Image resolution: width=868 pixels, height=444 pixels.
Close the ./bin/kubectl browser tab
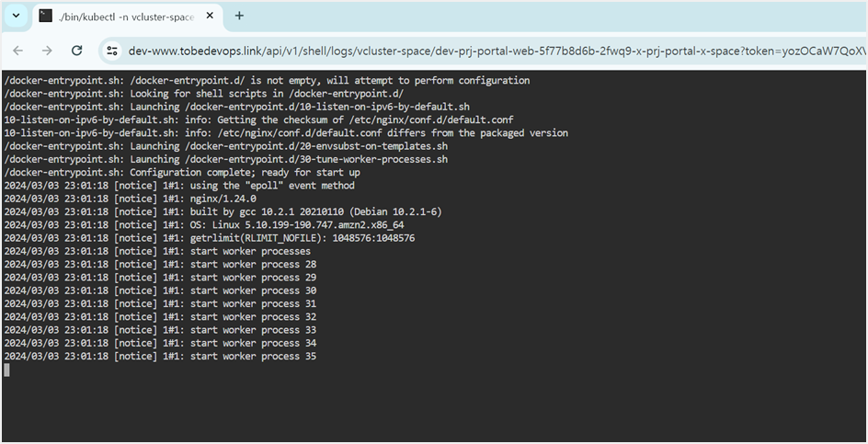tap(210, 16)
